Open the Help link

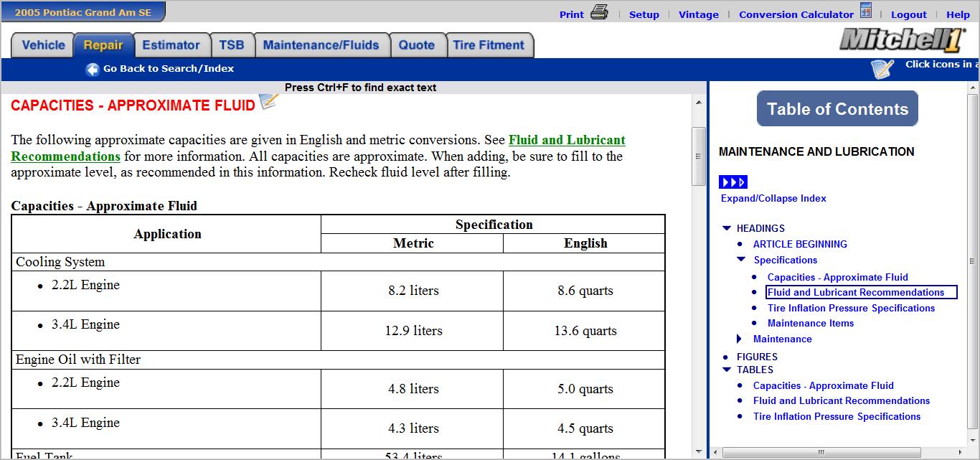(958, 14)
